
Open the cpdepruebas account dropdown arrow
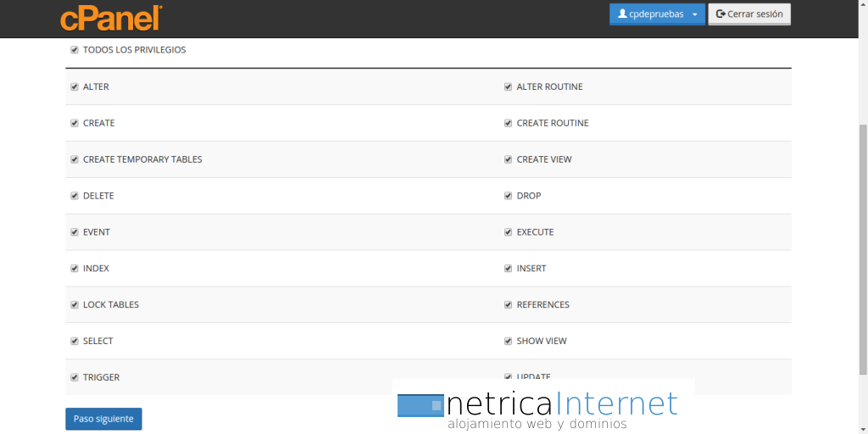pyautogui.click(x=695, y=14)
